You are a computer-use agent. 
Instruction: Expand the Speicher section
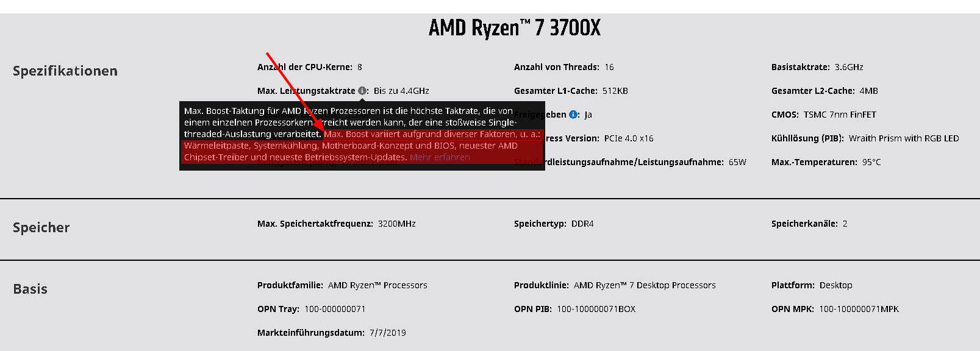point(41,227)
